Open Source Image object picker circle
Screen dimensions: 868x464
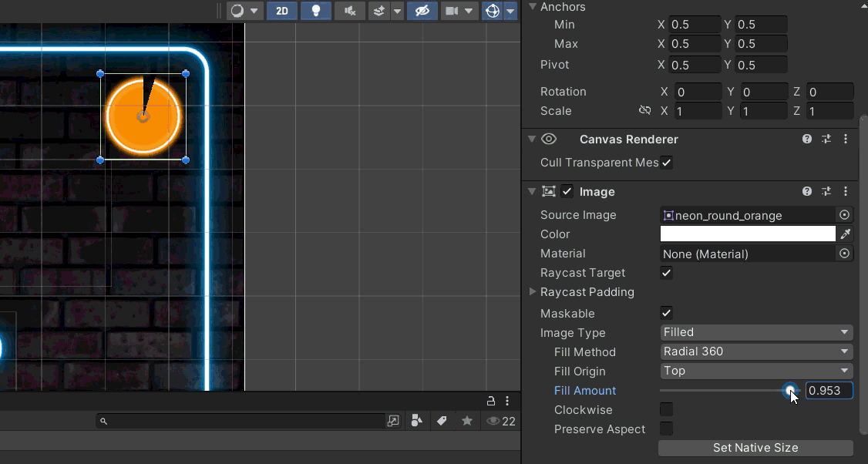[x=844, y=215]
